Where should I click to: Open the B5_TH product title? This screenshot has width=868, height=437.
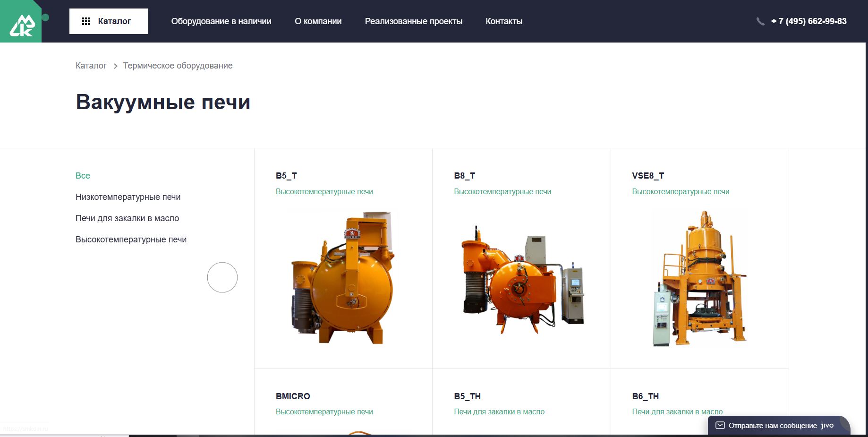(467, 396)
